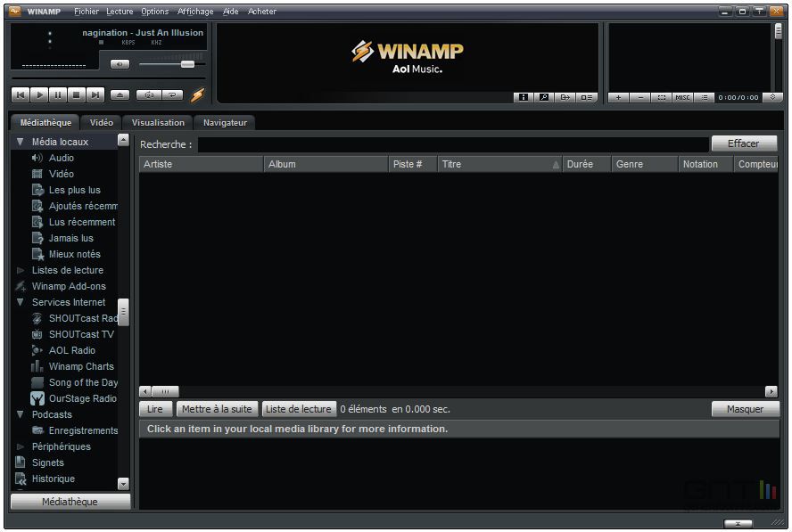Image resolution: width=792 pixels, height=532 pixels.
Task: Skip to the previous track
Action: [x=21, y=94]
